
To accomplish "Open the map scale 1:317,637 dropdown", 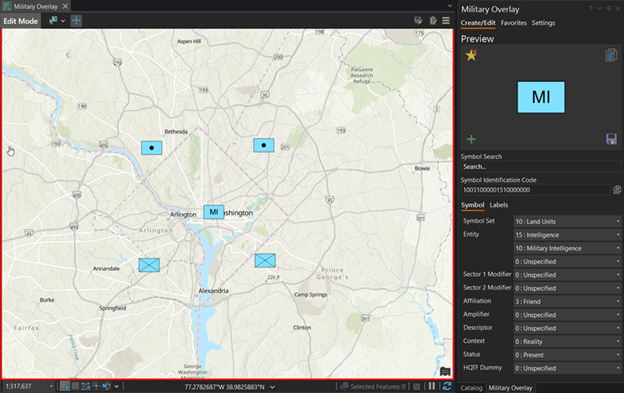I will [x=29, y=386].
